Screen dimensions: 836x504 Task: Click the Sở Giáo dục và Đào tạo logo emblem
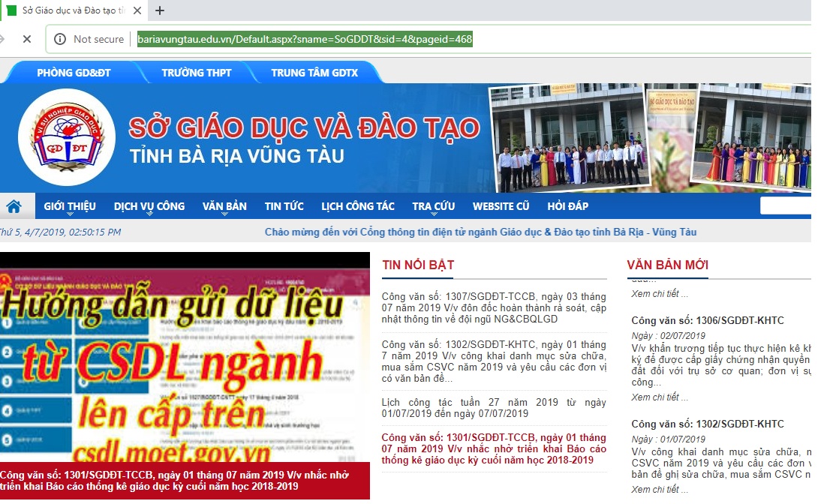tap(68, 133)
